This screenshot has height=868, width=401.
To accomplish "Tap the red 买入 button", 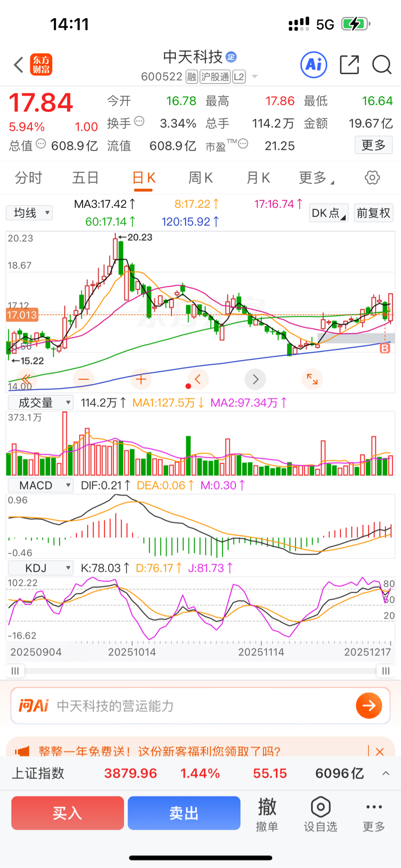I will pyautogui.click(x=67, y=813).
